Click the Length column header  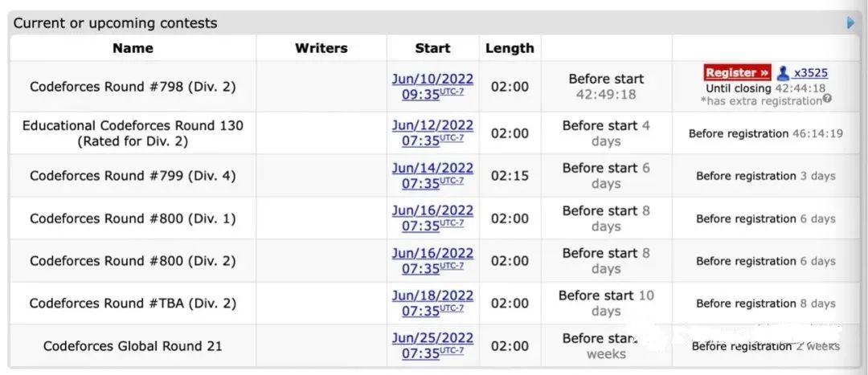[x=510, y=48]
